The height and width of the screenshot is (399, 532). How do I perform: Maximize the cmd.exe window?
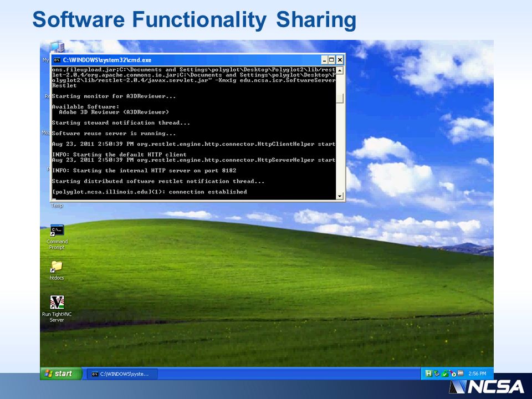pyautogui.click(x=332, y=60)
